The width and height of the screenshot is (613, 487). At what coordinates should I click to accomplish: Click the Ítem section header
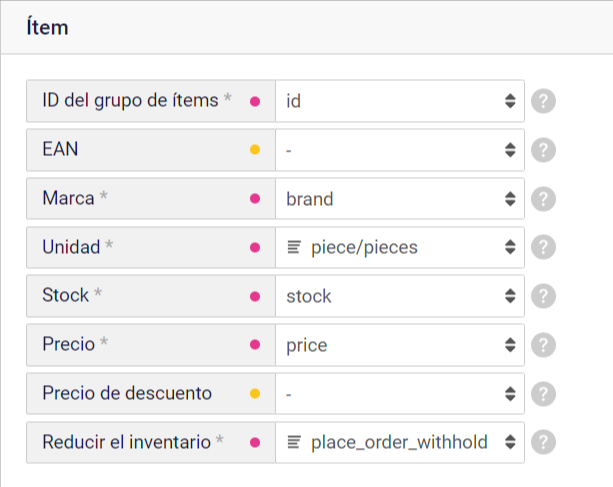[48, 28]
